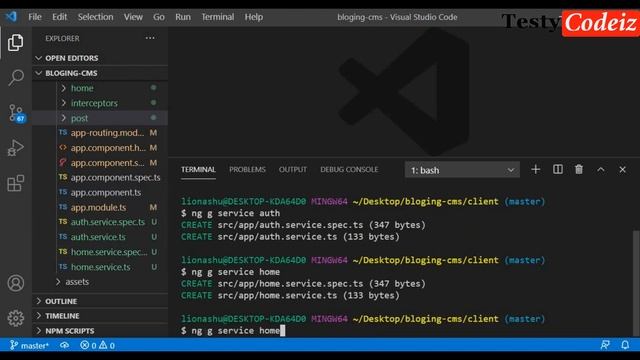Screen dimensions: 640x360
Task: Open the Selection menu
Action: pos(95,17)
